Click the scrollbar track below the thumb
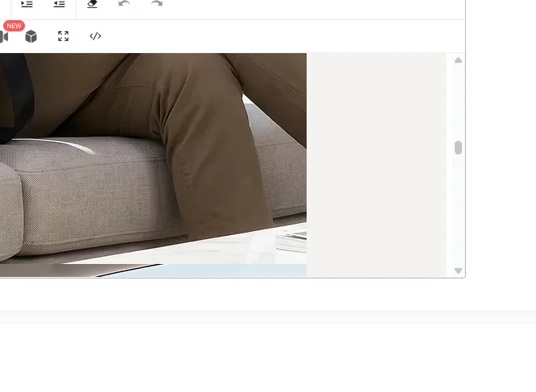The height and width of the screenshot is (392, 536). point(459,211)
